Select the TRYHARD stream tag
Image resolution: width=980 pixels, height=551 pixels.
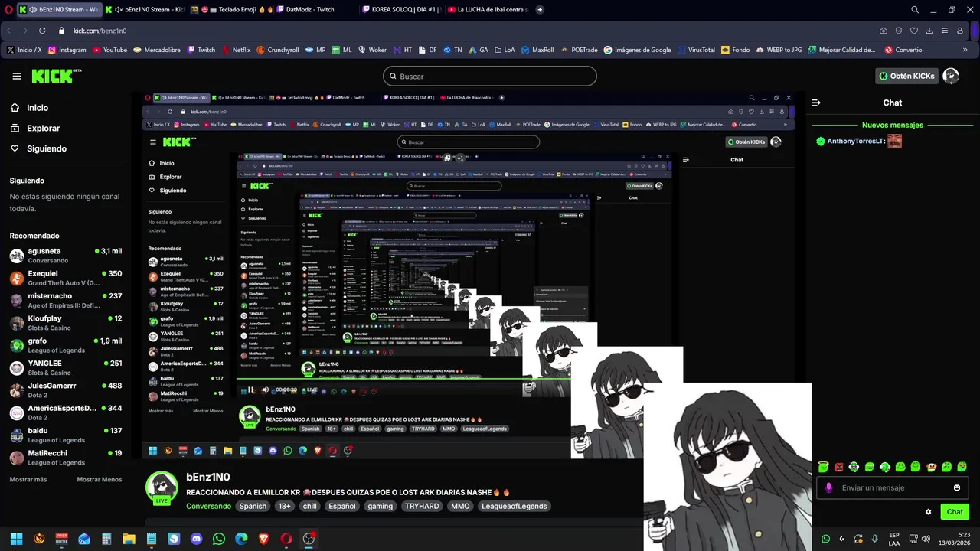click(422, 506)
